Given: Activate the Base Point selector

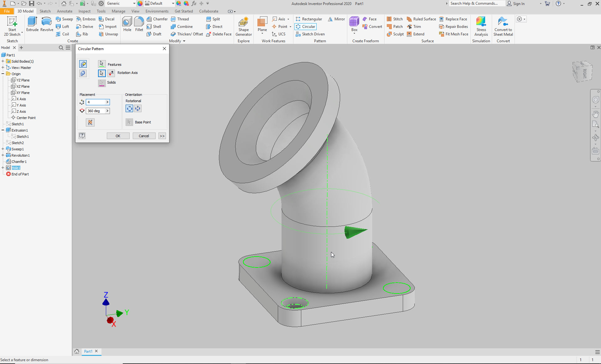Looking at the screenshot, I should (129, 122).
